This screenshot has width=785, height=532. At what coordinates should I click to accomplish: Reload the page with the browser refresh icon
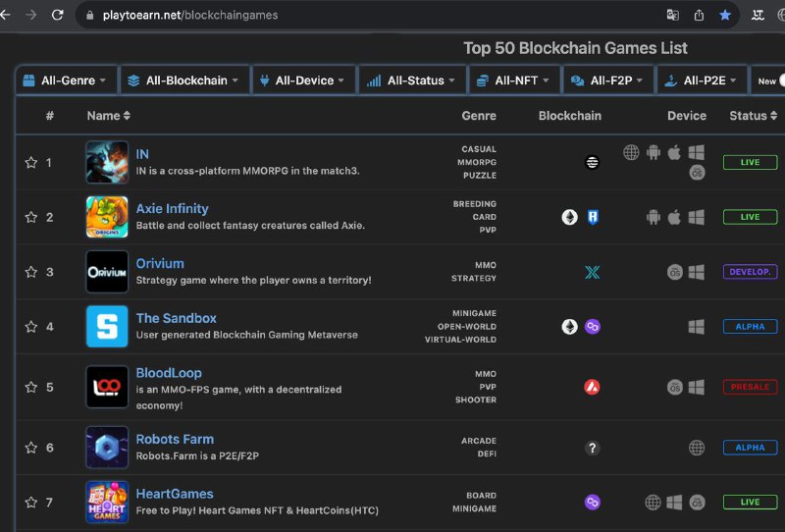pos(58,15)
